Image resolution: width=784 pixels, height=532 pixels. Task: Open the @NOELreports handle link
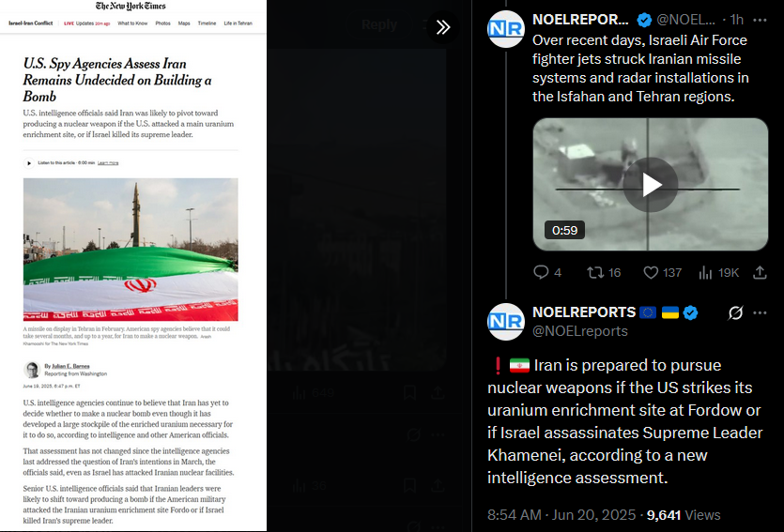(580, 330)
